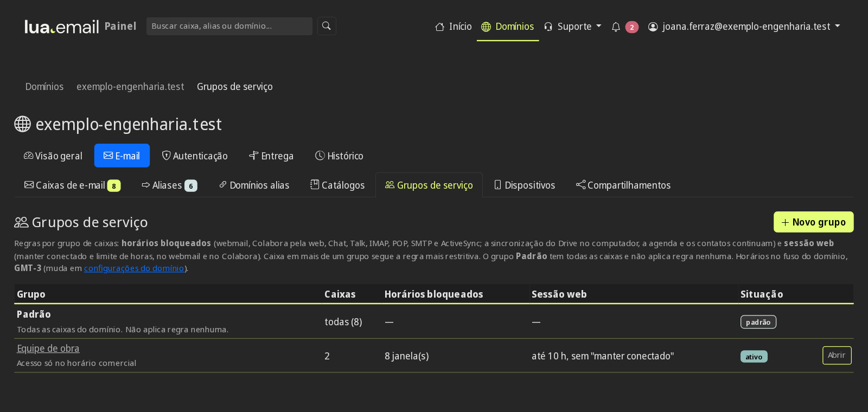Click the ativo status badge

click(754, 357)
